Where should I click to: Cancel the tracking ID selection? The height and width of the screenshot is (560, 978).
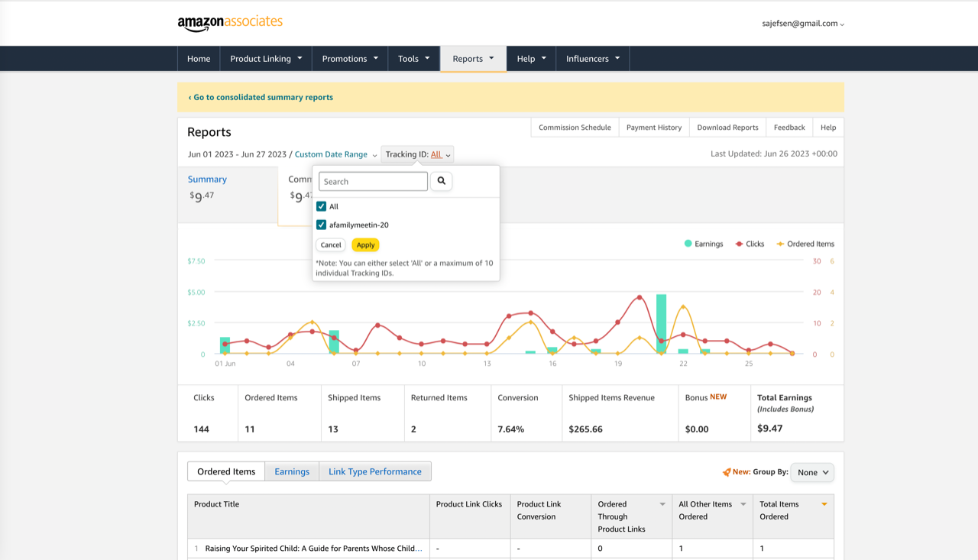point(331,245)
